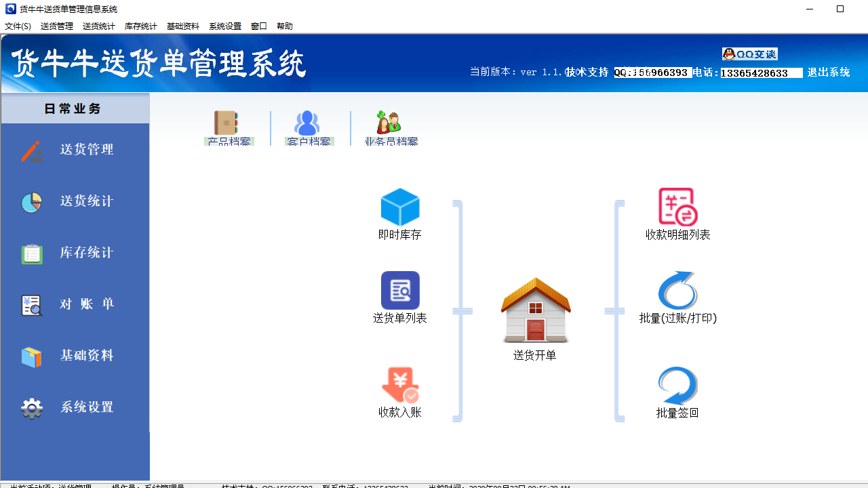Click the phone number input field
The height and width of the screenshot is (488, 868).
click(x=761, y=73)
